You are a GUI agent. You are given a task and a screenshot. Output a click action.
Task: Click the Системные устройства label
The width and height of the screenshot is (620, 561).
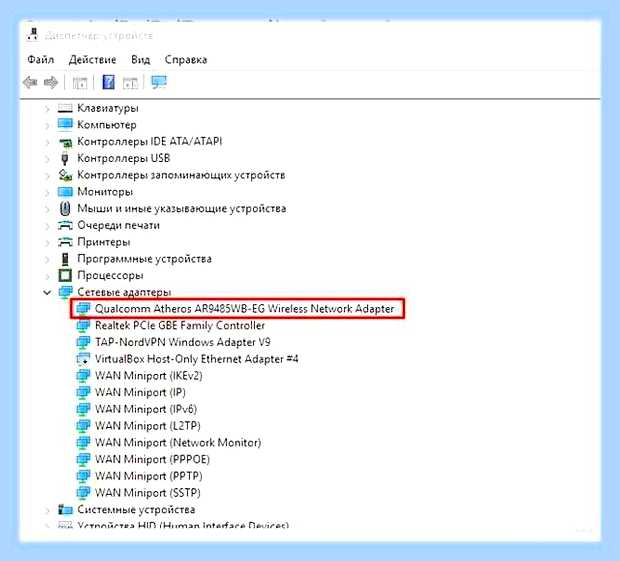click(x=136, y=509)
